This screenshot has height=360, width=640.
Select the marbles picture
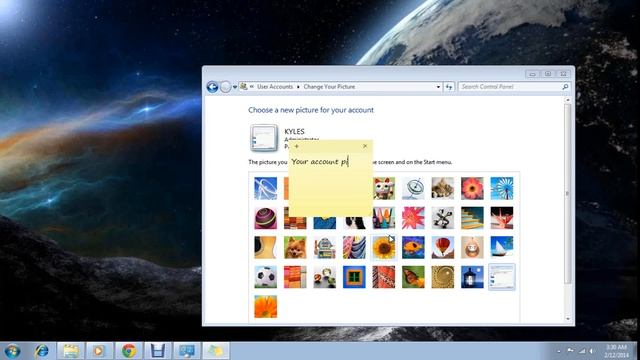tap(324, 277)
